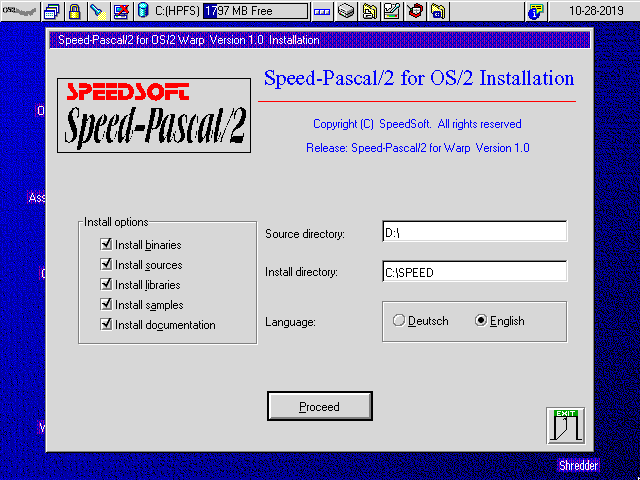Screen dimensions: 640x480
Task: Open the folder icon with printer
Action: point(369,11)
